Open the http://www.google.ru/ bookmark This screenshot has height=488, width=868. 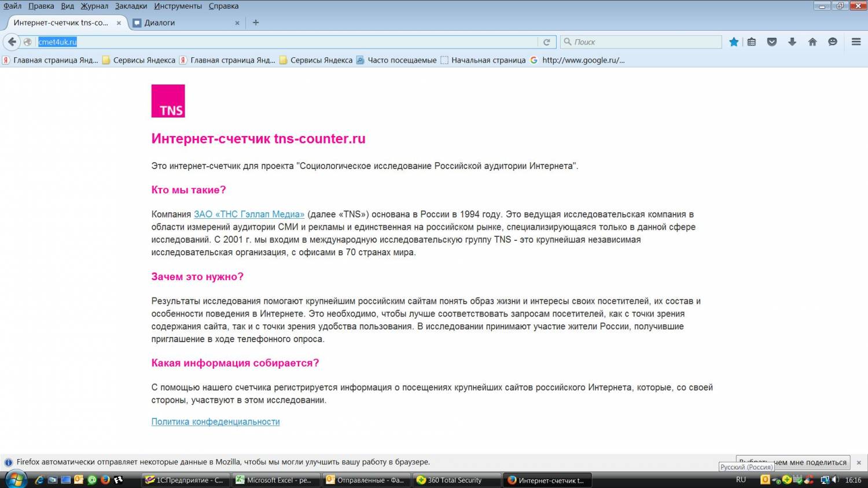tap(578, 60)
